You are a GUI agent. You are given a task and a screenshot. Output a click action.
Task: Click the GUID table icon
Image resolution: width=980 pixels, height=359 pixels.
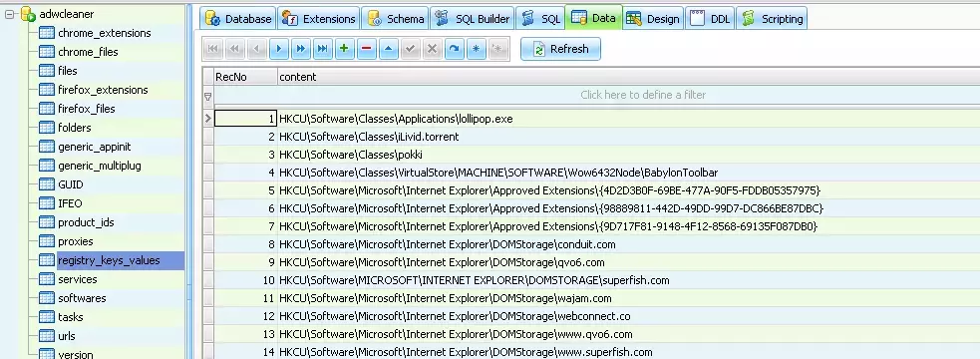(x=47, y=184)
